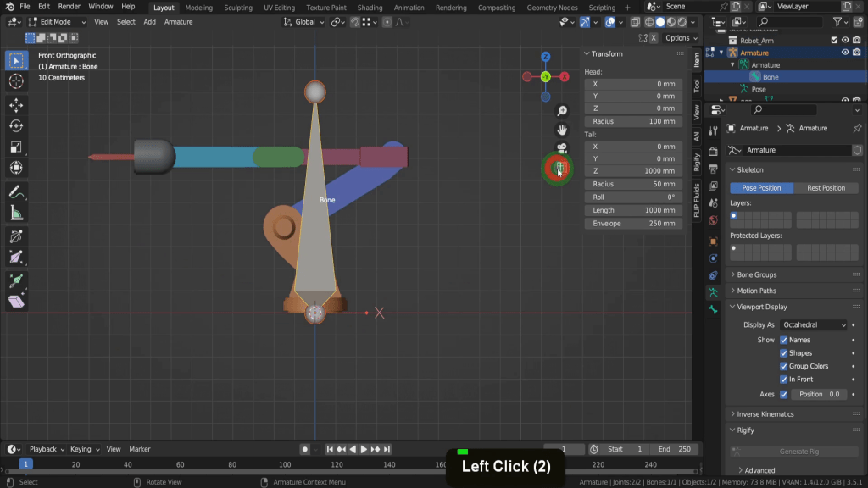
Task: Toggle the Group Colors checkbox
Action: click(783, 367)
